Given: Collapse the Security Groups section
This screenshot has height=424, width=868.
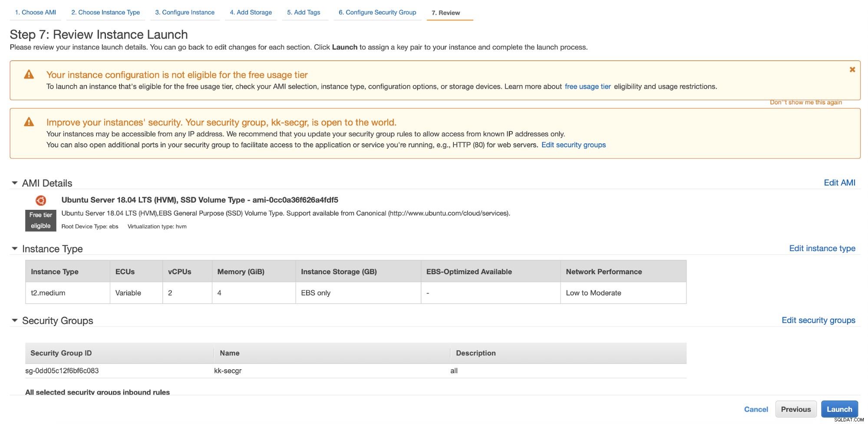Looking at the screenshot, I should [x=15, y=321].
